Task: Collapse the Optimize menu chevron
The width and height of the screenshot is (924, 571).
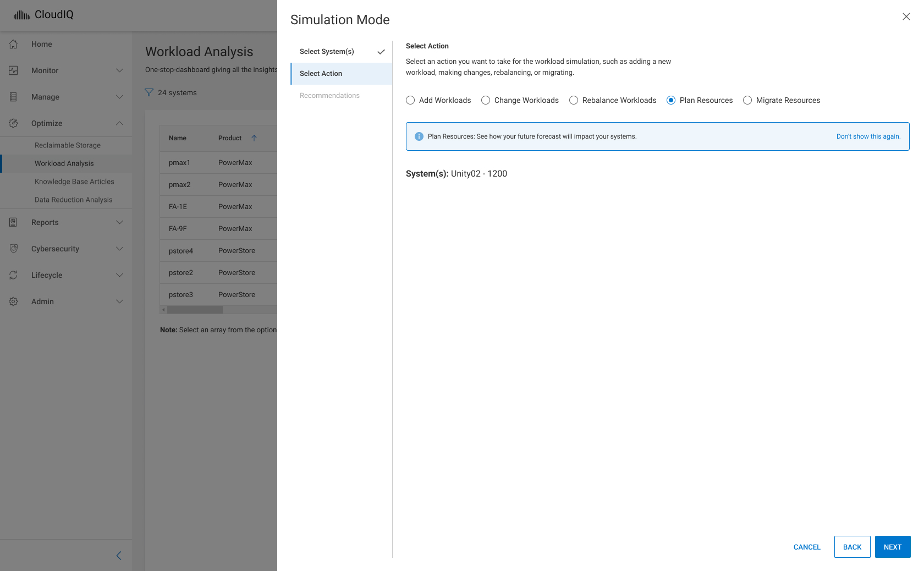Action: coord(119,123)
